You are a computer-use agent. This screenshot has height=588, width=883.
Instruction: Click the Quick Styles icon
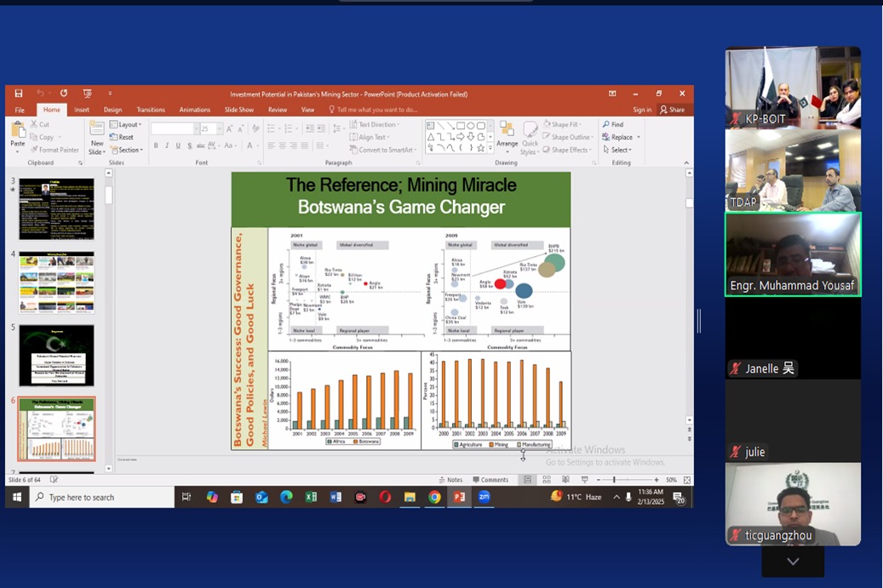click(x=530, y=134)
